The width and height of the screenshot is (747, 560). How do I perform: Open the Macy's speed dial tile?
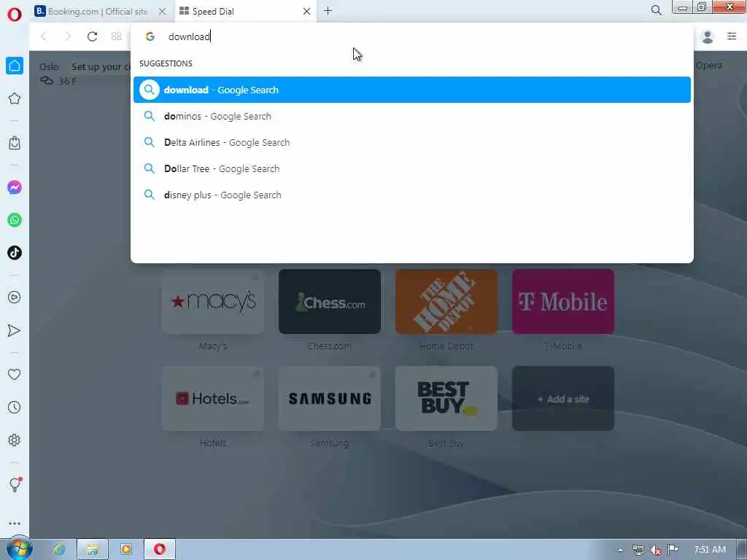point(213,301)
